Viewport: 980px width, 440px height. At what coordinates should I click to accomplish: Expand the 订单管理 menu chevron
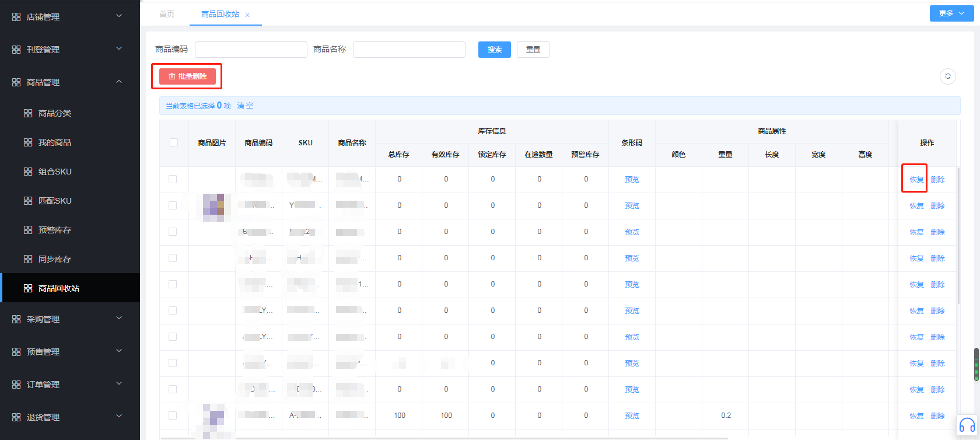(x=119, y=383)
